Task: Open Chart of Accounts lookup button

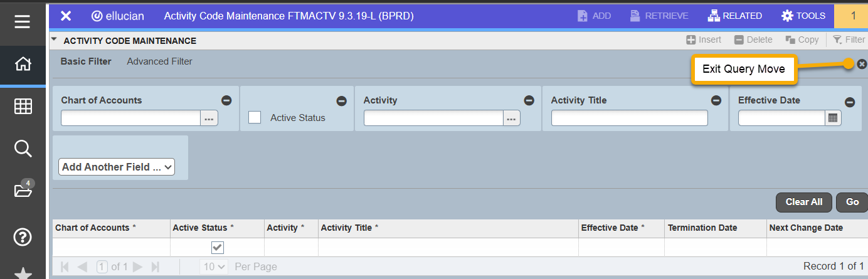Action: tap(209, 118)
